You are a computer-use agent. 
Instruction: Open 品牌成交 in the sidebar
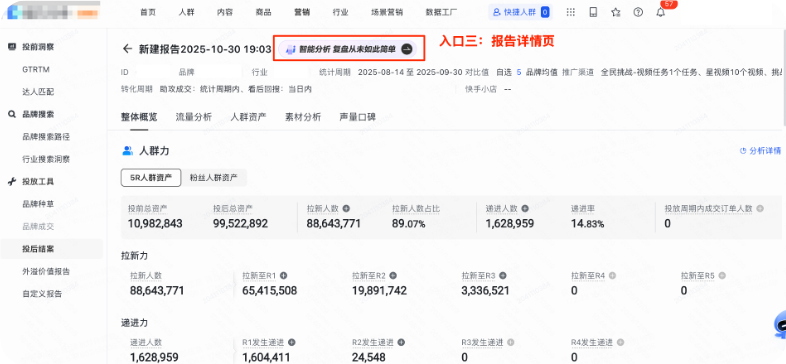pos(38,226)
